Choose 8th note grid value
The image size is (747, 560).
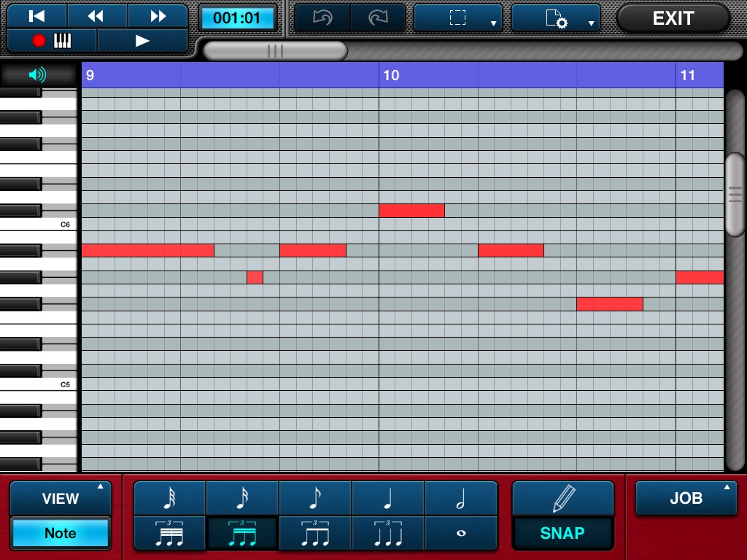(315, 498)
